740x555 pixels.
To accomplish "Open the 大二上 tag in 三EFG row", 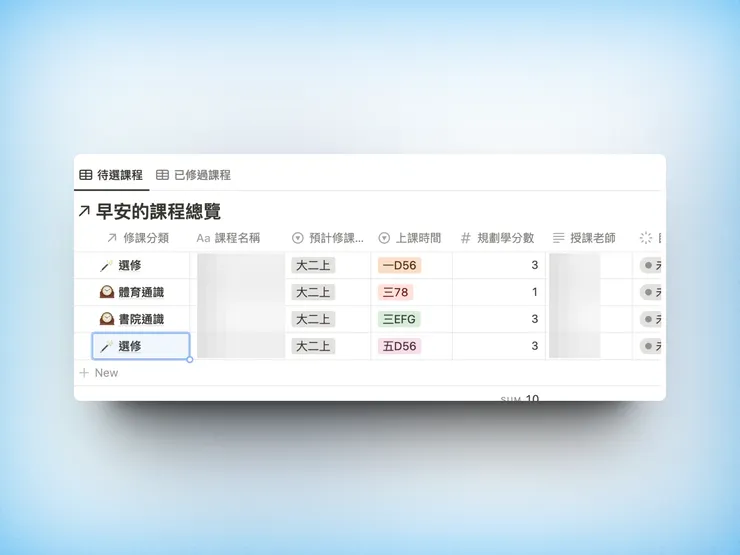I will click(x=313, y=319).
